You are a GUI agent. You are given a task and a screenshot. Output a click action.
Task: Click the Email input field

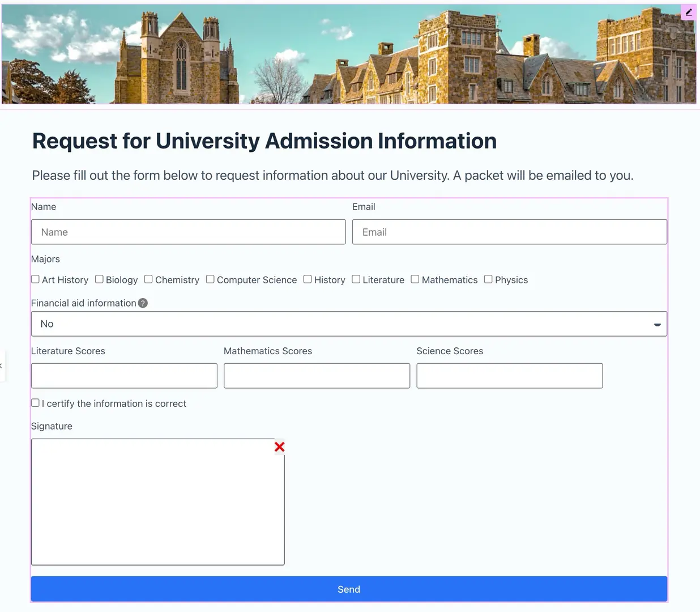(509, 231)
